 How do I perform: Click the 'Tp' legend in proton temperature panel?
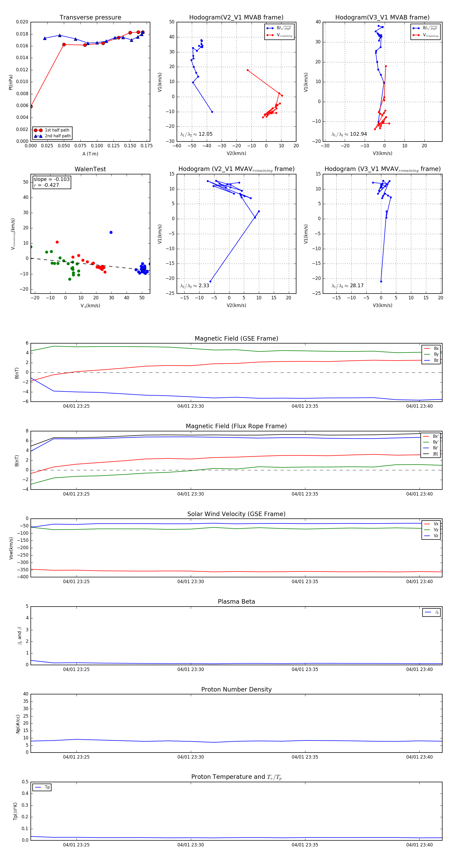[42, 787]
